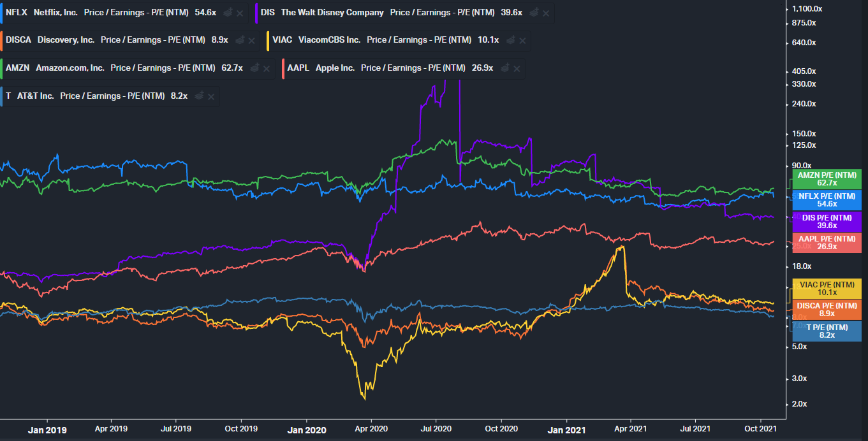Click the layers icon on the VIAC legend chip
The height and width of the screenshot is (441, 868).
click(x=510, y=40)
